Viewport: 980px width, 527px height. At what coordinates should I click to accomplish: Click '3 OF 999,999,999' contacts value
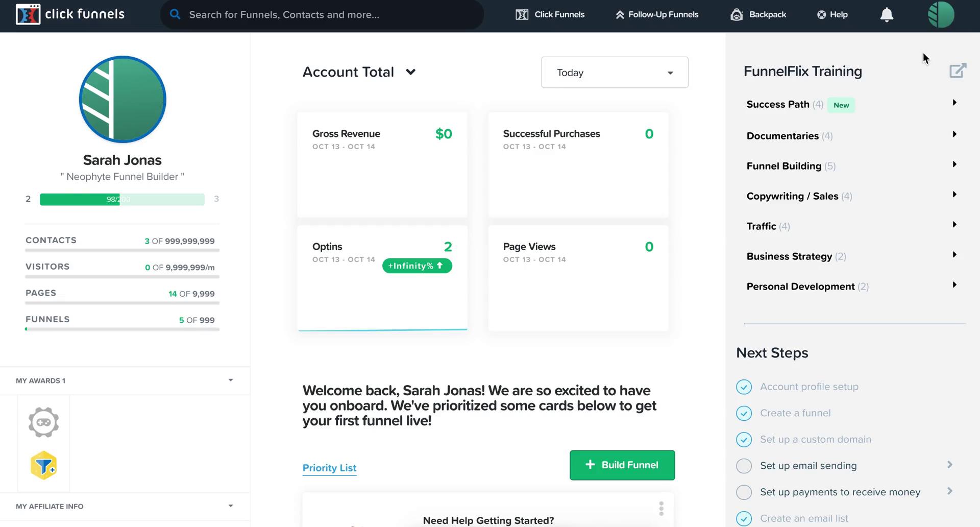pos(180,241)
